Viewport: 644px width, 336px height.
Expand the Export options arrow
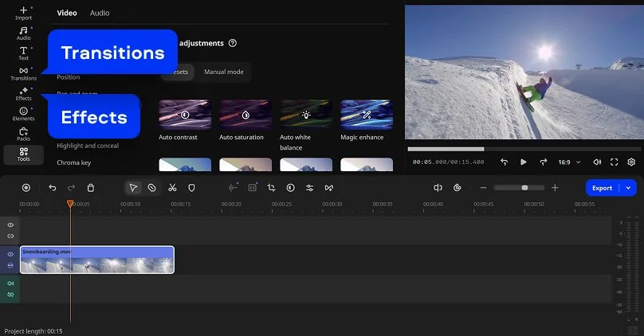click(x=629, y=188)
